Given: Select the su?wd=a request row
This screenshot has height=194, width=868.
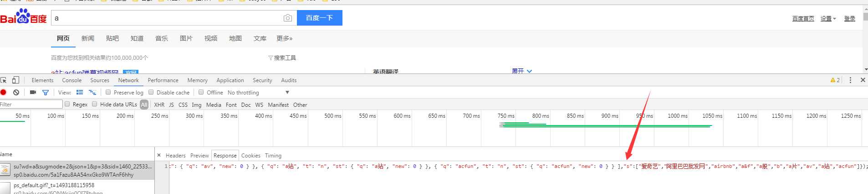Looking at the screenshot, I should [x=77, y=170].
